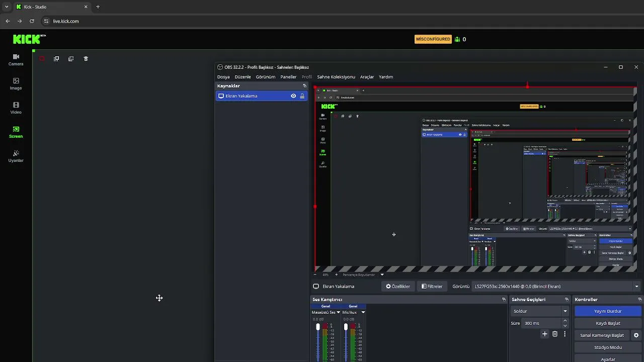
Task: Decrease the Süre duration with down arrow
Action: (565, 326)
